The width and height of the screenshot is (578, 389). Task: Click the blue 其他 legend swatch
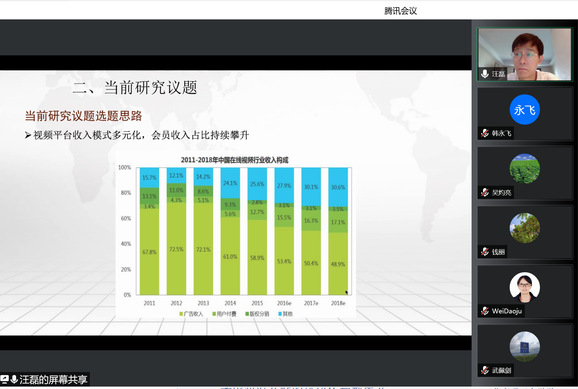(280, 314)
